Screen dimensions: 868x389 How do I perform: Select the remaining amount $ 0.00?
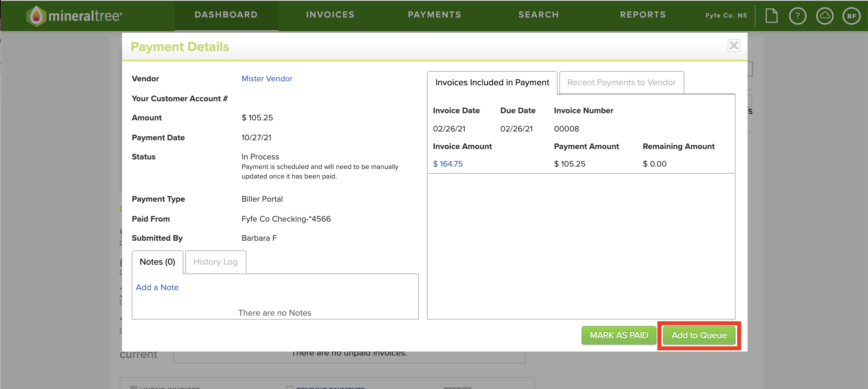pyautogui.click(x=655, y=164)
